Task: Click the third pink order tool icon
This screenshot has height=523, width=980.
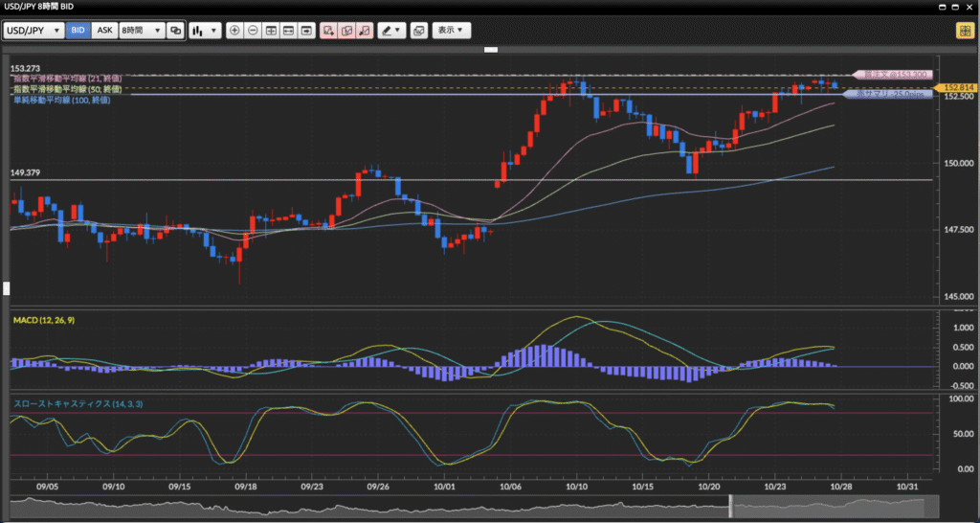Action: 364,31
